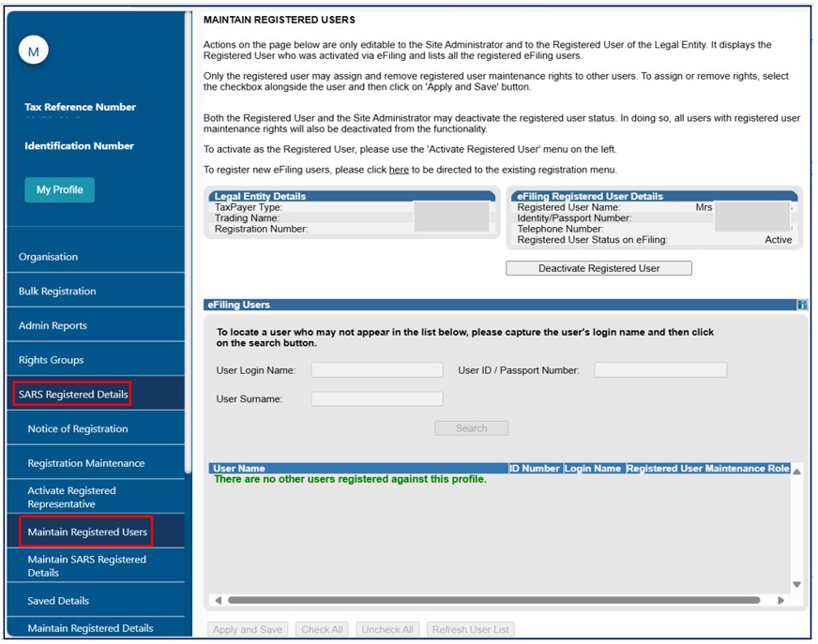Follow the 'here' registration link

pyautogui.click(x=399, y=170)
